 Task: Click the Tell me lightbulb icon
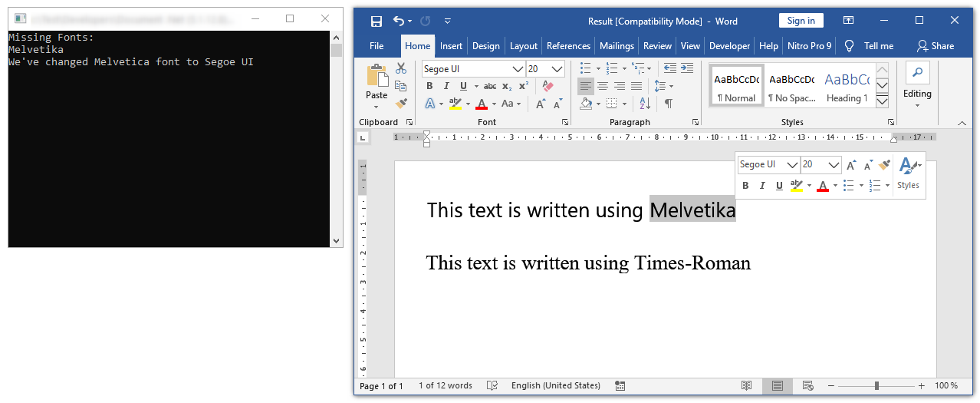(849, 46)
